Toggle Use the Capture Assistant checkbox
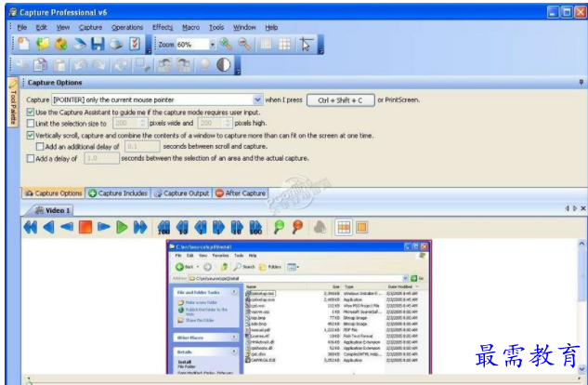 point(31,113)
